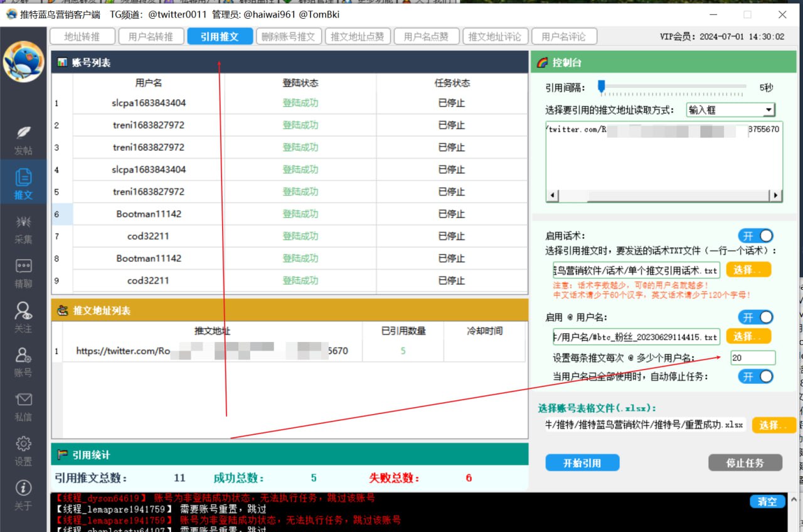The width and height of the screenshot is (803, 532).
Task: Click the 关于 (about) info icon
Action: (23, 488)
